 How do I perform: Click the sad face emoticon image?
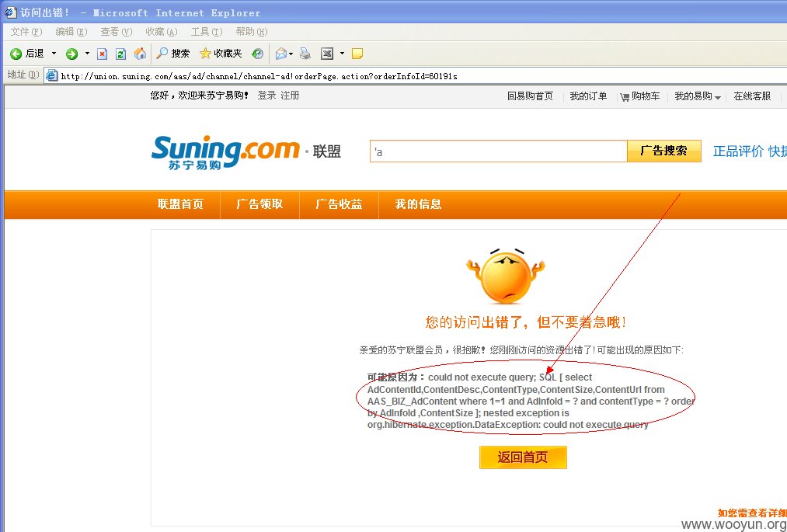(506, 276)
